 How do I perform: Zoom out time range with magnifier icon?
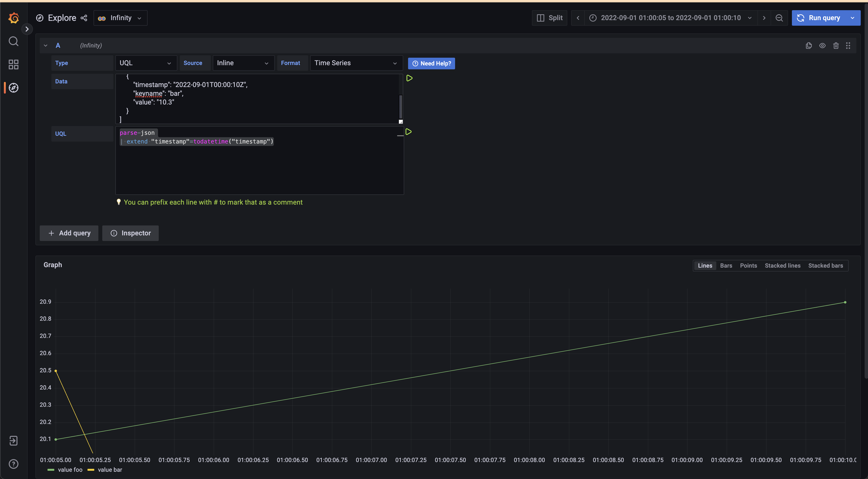pos(779,18)
